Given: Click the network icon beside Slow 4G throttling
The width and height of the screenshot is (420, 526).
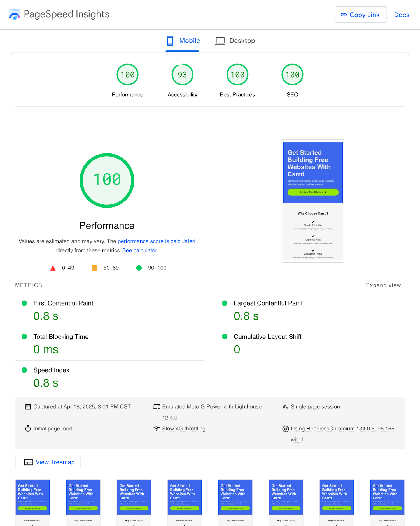Looking at the screenshot, I should point(157,429).
